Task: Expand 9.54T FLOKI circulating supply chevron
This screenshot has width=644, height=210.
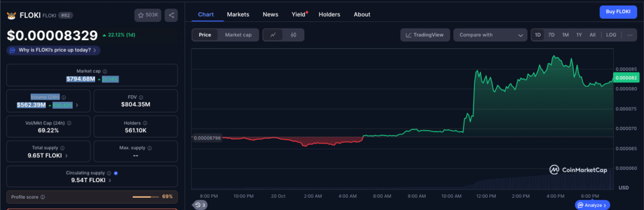Action: coord(109,181)
